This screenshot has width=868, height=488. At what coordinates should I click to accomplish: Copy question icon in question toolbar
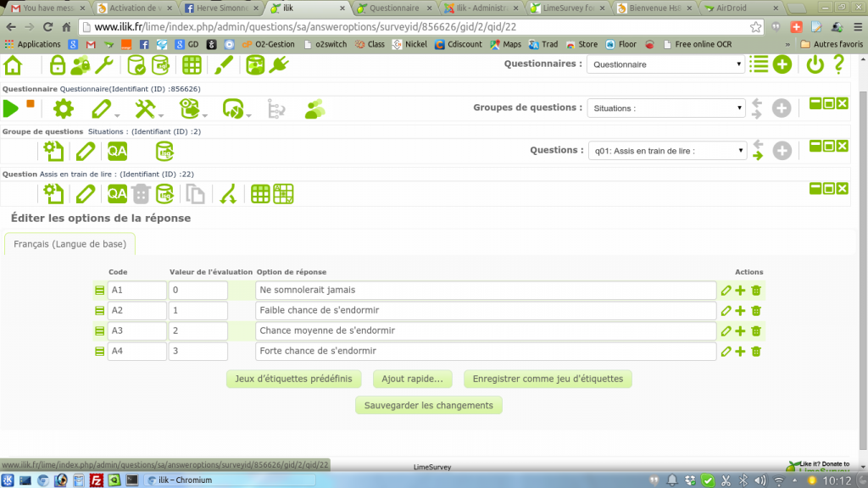click(x=195, y=194)
